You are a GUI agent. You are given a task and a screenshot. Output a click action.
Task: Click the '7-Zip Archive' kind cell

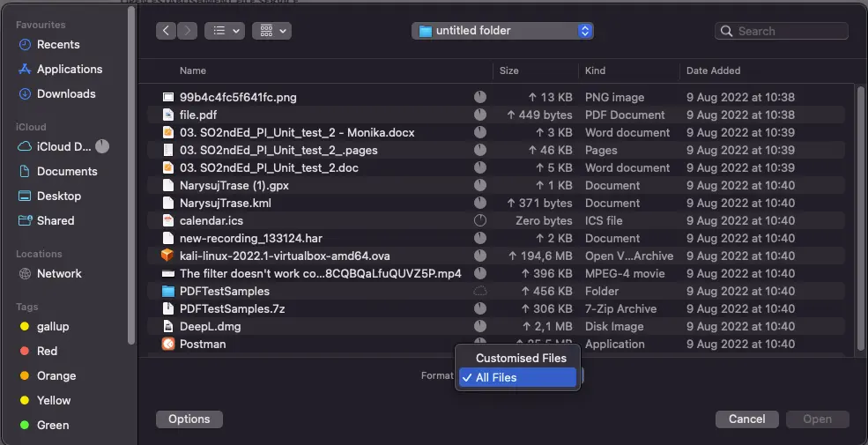tap(620, 308)
